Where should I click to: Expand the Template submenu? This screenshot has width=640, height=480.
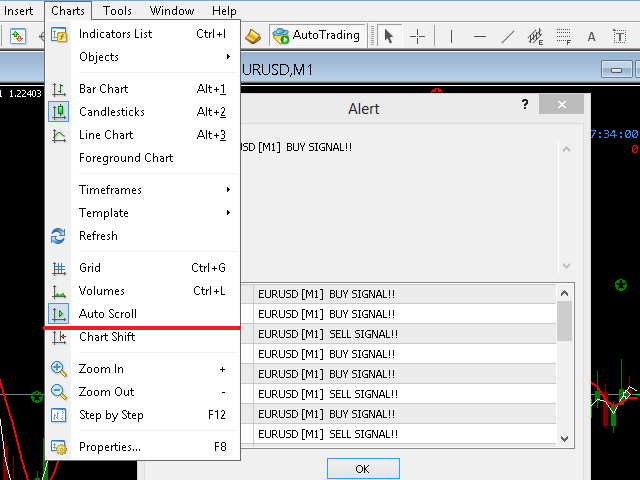[142, 213]
